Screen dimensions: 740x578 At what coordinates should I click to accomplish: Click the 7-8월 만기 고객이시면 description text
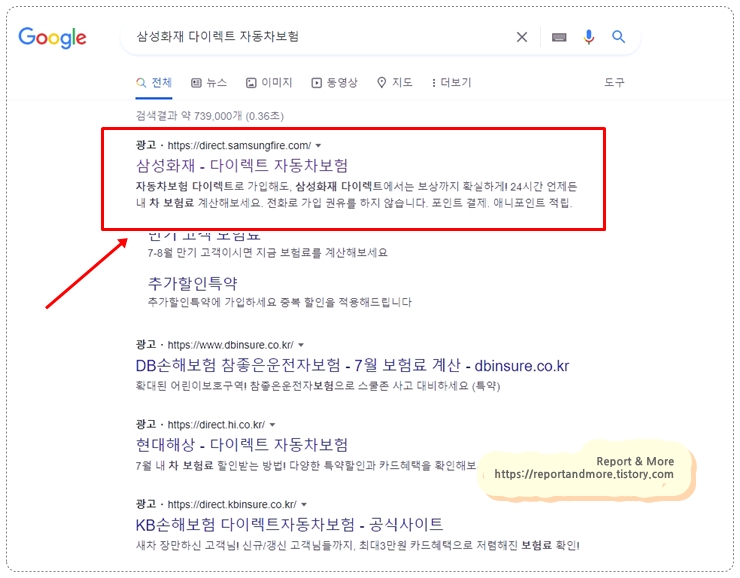tap(268, 252)
